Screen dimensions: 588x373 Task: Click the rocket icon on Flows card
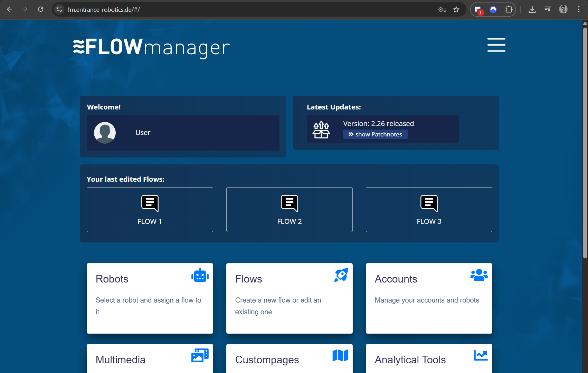(x=341, y=275)
